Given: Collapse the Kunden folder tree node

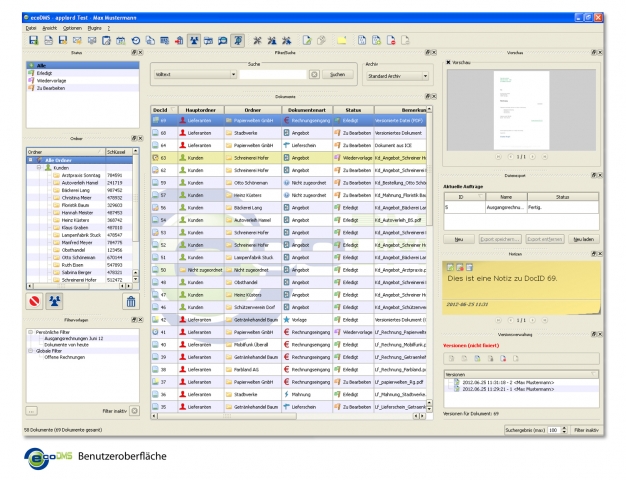Looking at the screenshot, I should (38, 167).
